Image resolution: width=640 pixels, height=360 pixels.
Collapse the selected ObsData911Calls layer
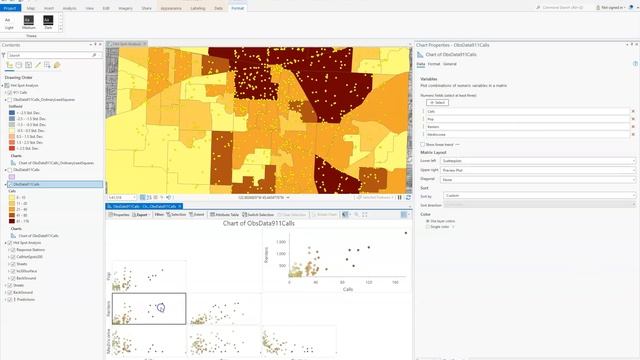tap(6, 184)
